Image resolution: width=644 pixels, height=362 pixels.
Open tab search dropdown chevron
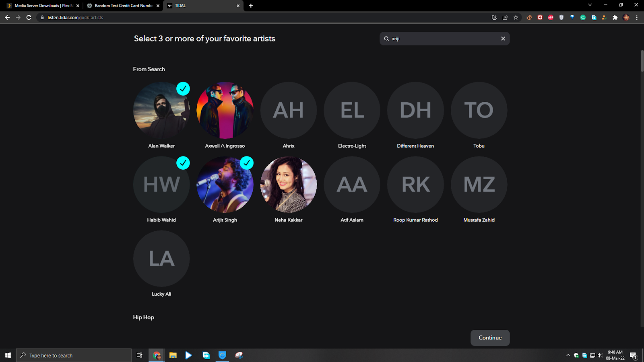click(x=590, y=5)
